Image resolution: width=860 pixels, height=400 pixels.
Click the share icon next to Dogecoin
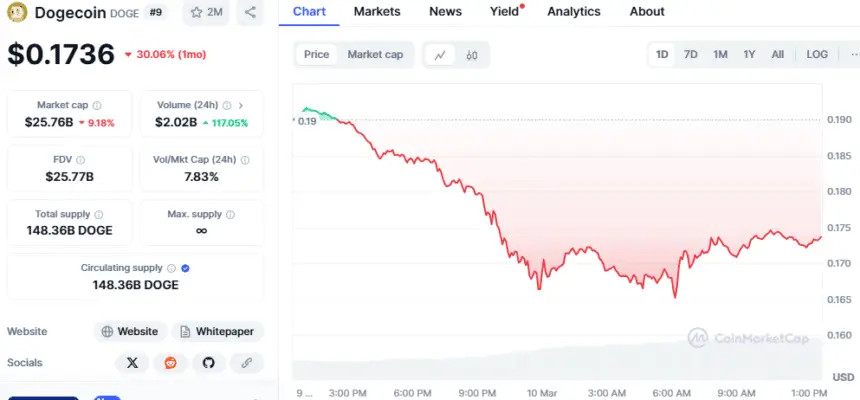pos(250,13)
